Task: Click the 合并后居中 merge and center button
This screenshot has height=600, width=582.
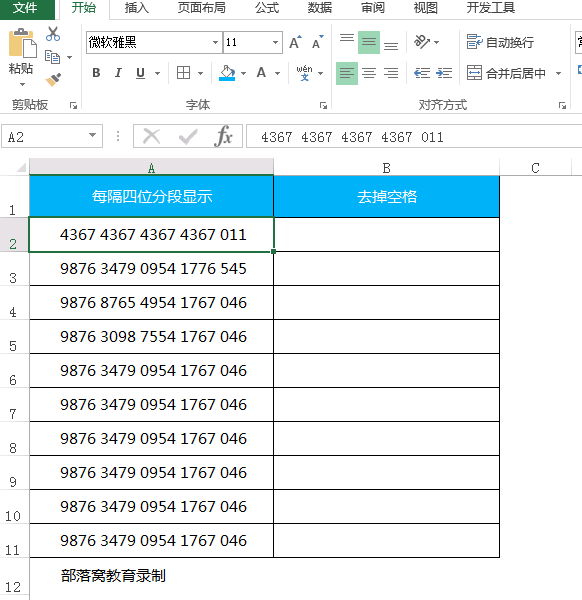Action: 506,73
